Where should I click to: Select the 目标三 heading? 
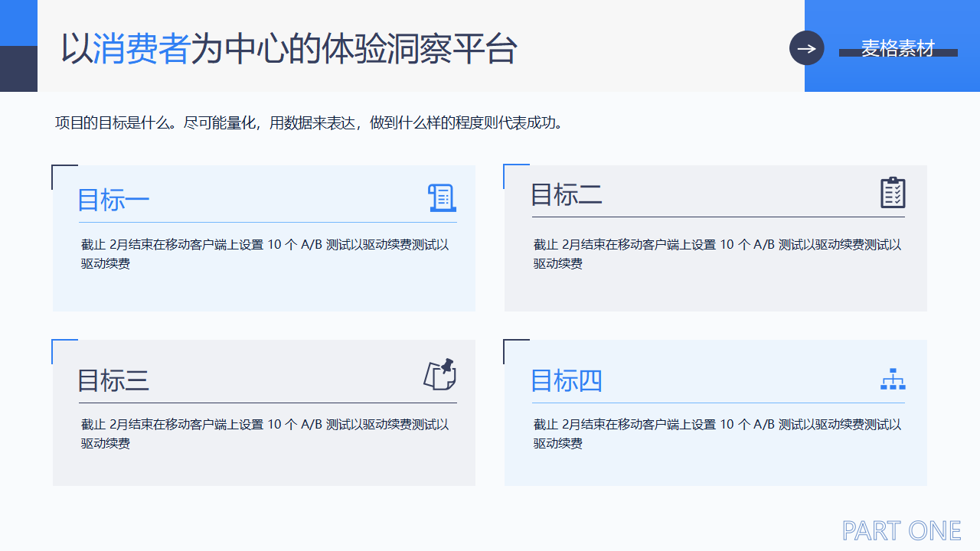coord(113,380)
